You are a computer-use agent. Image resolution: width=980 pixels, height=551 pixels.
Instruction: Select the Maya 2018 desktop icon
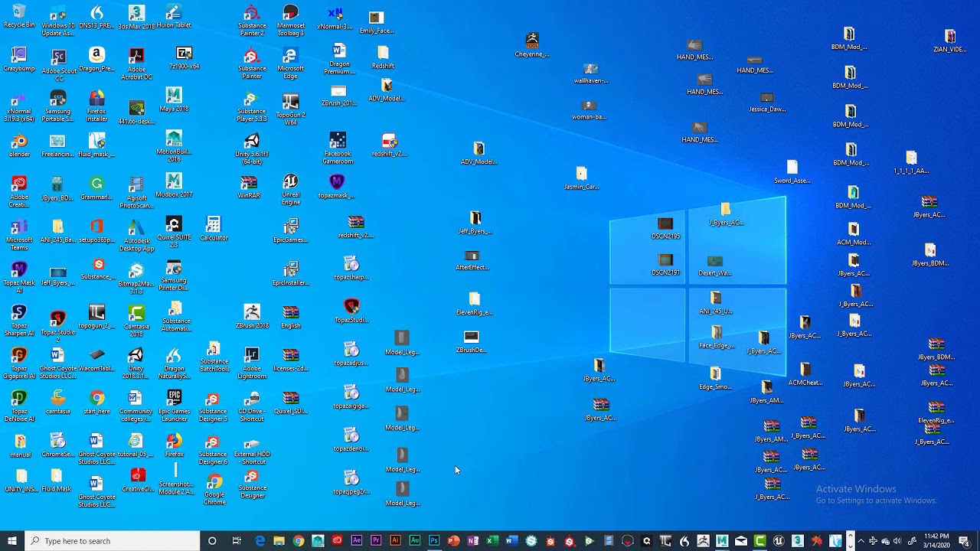click(x=174, y=99)
